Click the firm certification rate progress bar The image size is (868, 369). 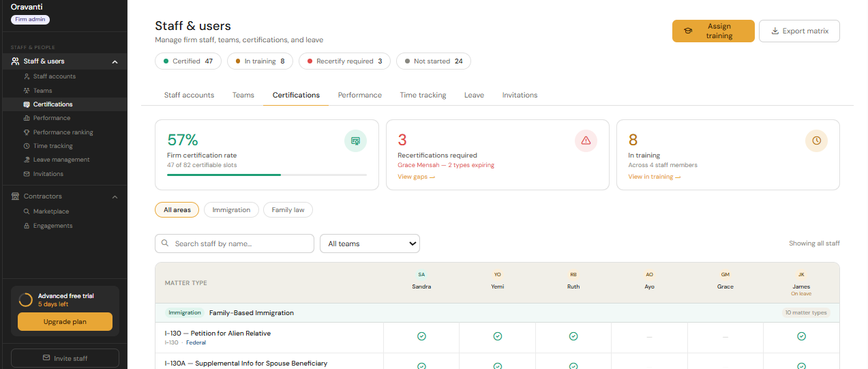[267, 175]
